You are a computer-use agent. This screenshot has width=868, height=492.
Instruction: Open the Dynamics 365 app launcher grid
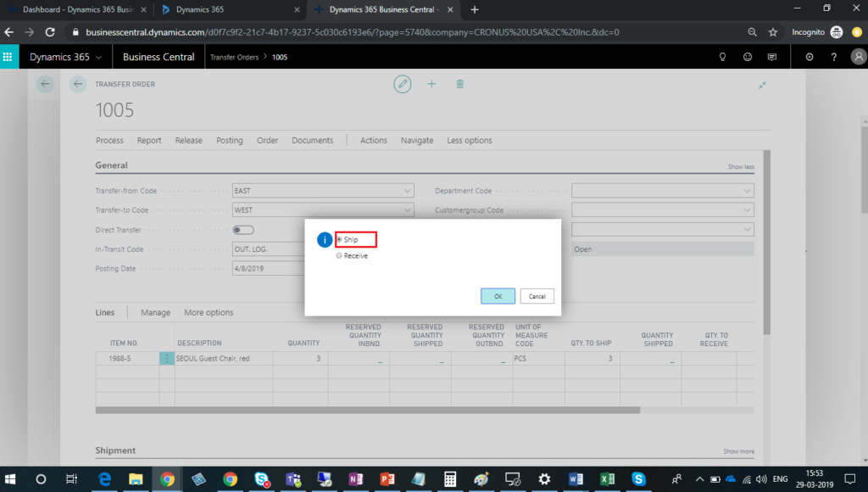(x=9, y=57)
